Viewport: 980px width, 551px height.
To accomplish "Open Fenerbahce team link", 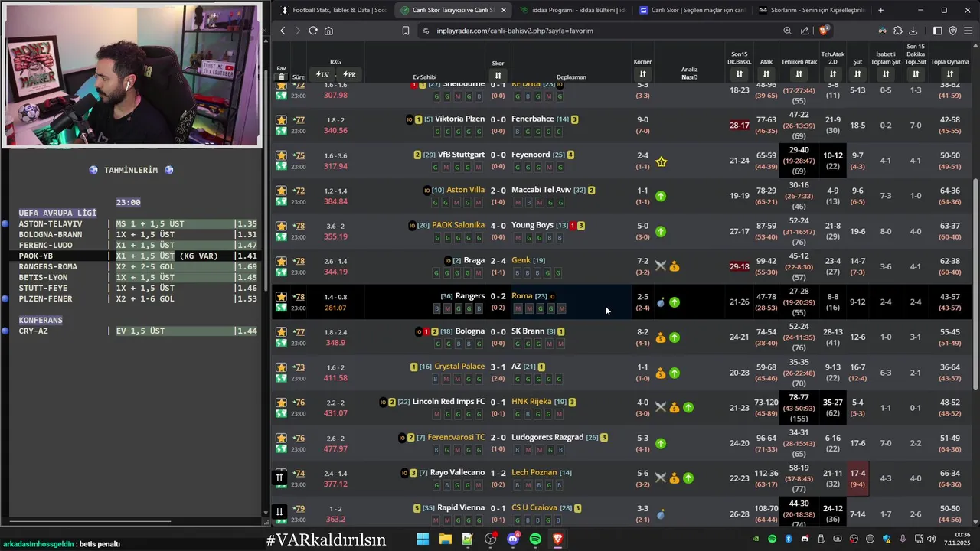I will [x=532, y=119].
